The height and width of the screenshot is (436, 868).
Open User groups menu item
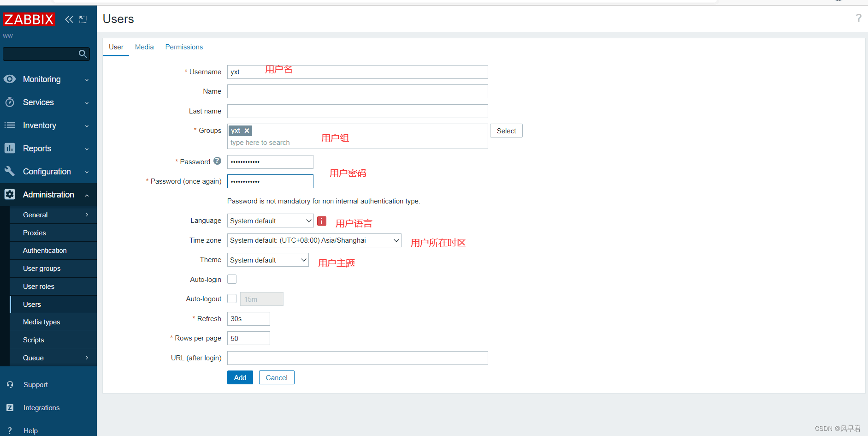[53, 269]
